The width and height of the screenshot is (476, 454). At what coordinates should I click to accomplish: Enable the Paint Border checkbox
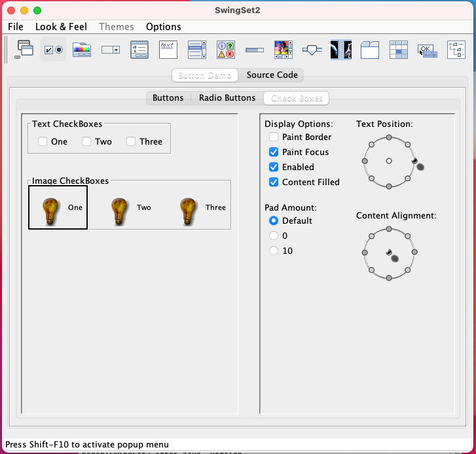pos(274,137)
